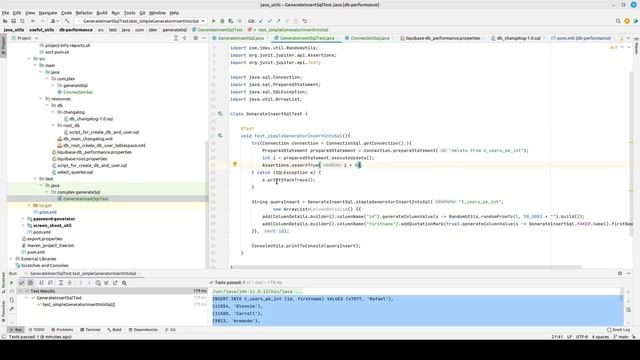Run with coverage from main toolbar

click(231, 21)
